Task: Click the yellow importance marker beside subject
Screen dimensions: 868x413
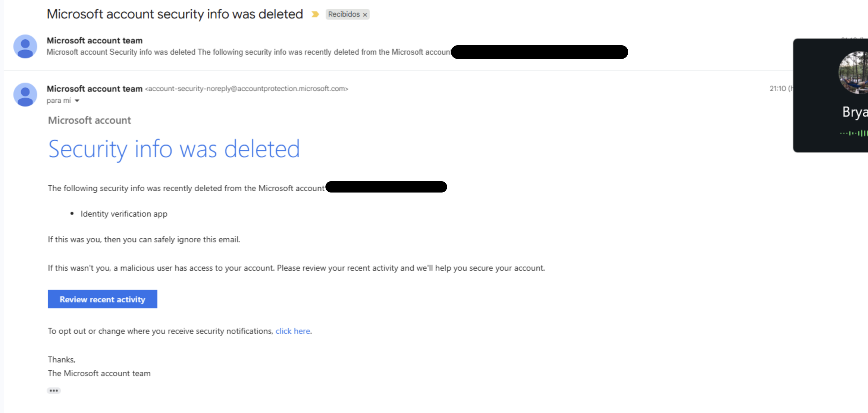Action: click(315, 14)
